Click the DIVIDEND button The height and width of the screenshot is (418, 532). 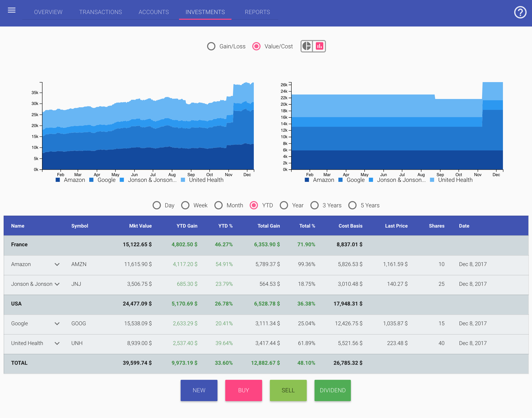[x=332, y=390]
